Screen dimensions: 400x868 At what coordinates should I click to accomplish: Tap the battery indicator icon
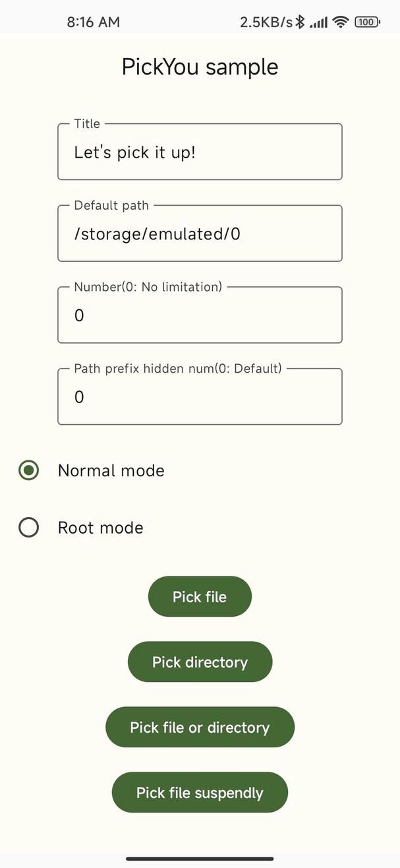[x=367, y=22]
